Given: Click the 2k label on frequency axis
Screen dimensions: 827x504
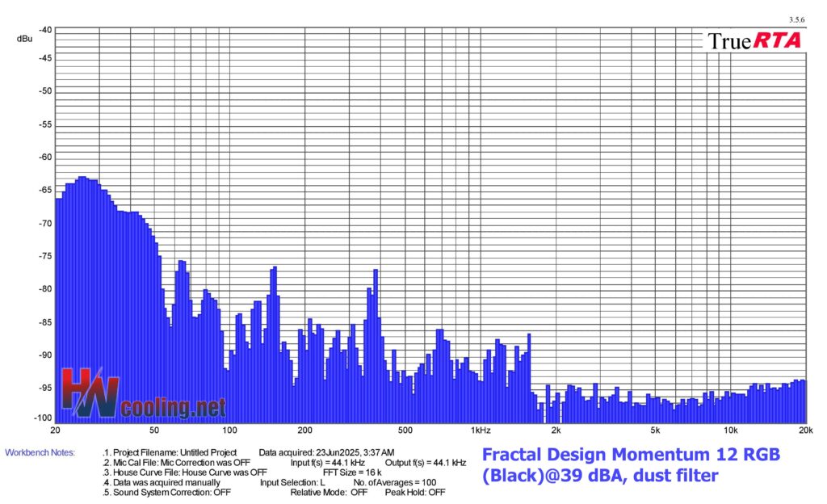Looking at the screenshot, I should [x=556, y=430].
